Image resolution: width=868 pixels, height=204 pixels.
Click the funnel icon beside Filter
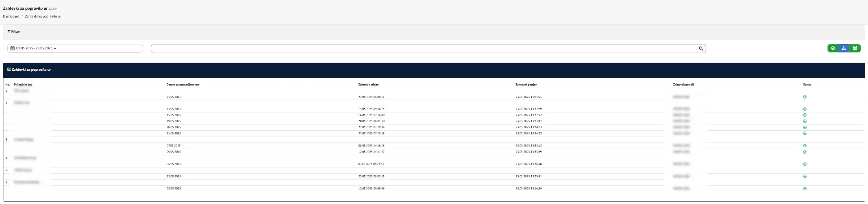pyautogui.click(x=9, y=32)
